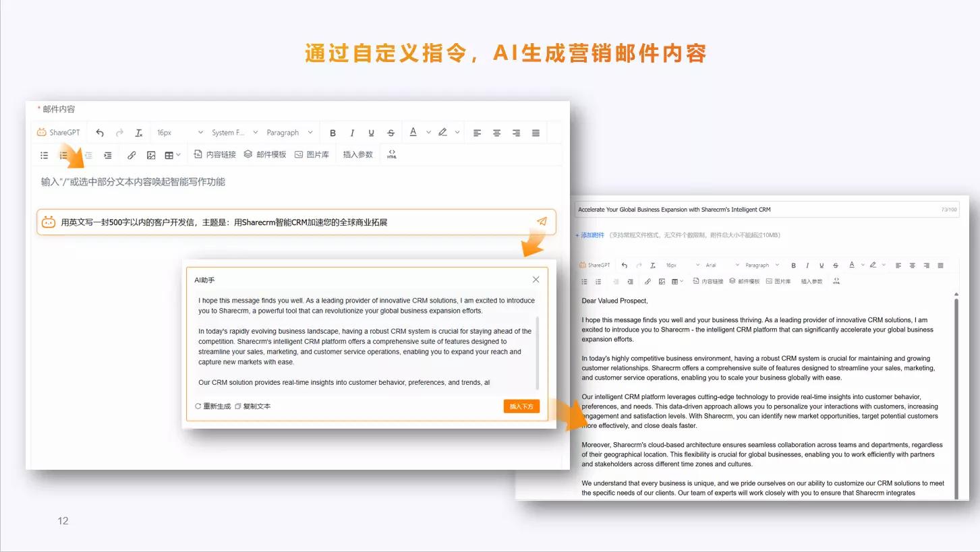
Task: Open 邮件模板 in the left editor toolbar
Action: pos(265,155)
